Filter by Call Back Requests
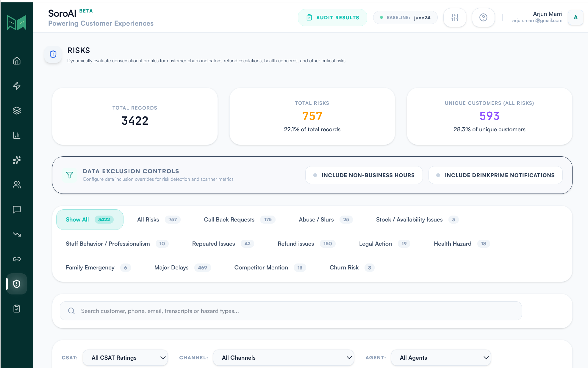588x368 pixels. click(240, 219)
